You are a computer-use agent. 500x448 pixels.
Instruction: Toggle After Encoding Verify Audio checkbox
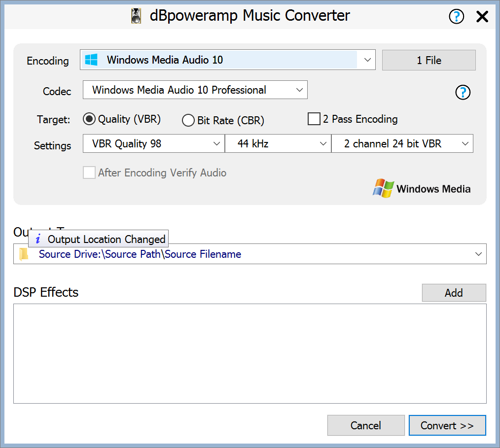(x=89, y=172)
